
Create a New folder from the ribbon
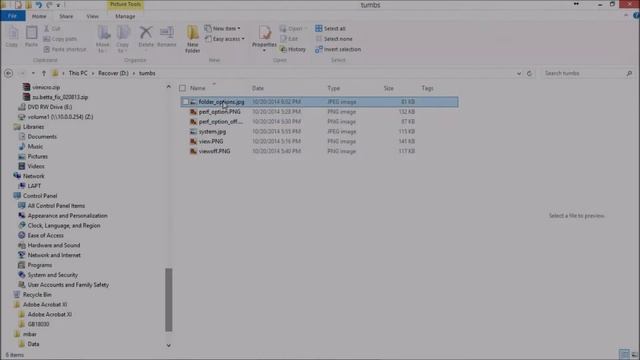click(x=193, y=39)
